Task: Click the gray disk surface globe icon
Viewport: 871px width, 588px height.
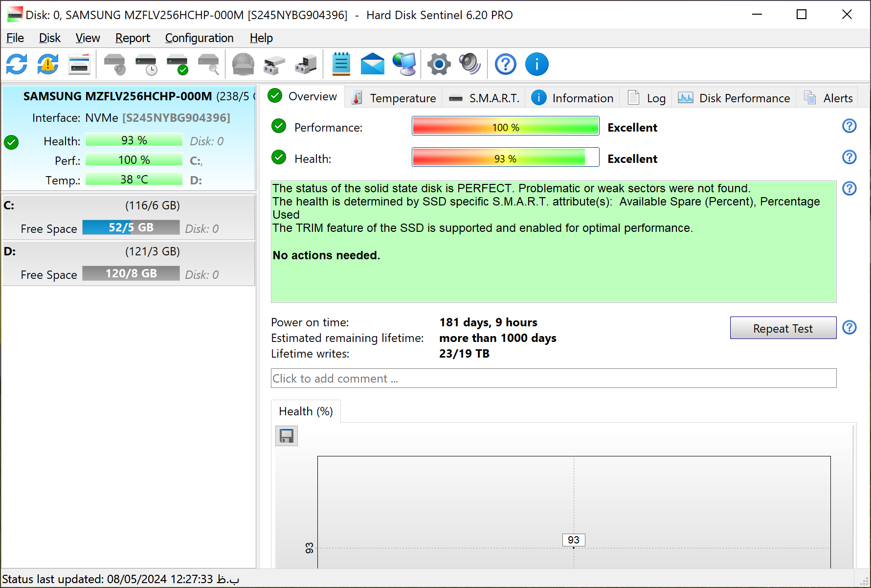Action: (x=243, y=64)
